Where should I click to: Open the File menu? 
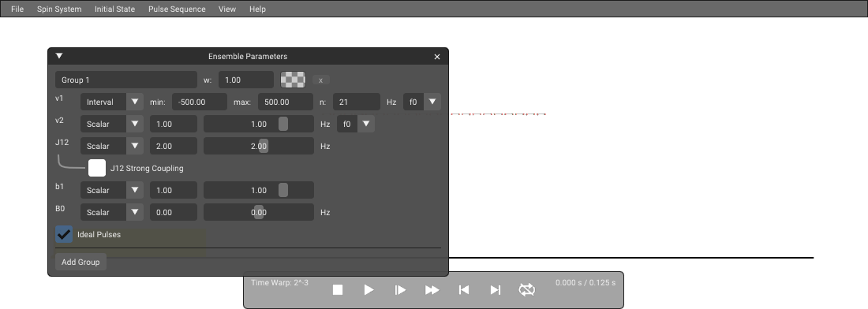click(x=17, y=9)
